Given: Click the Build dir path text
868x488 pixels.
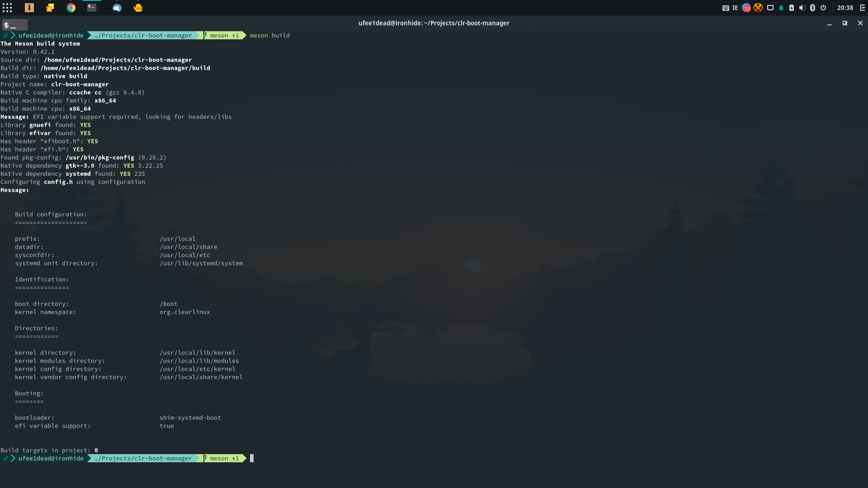Looking at the screenshot, I should tap(125, 68).
